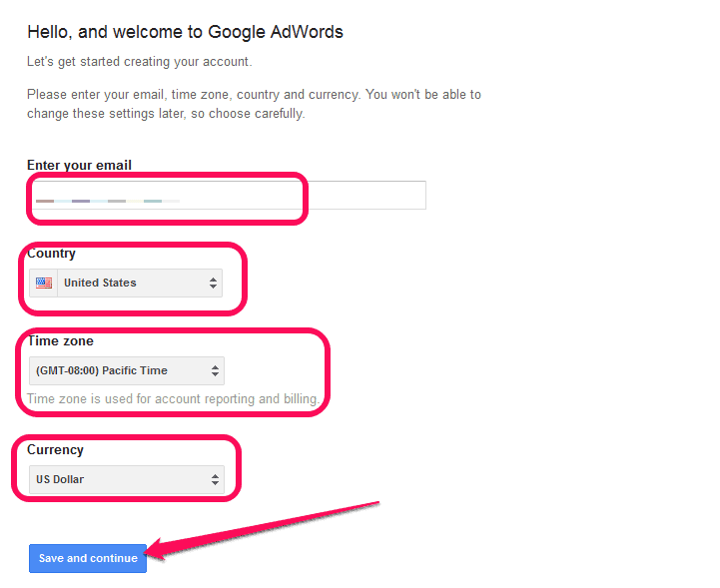720x588 pixels.
Task: Click the Save and continue button
Action: click(88, 558)
